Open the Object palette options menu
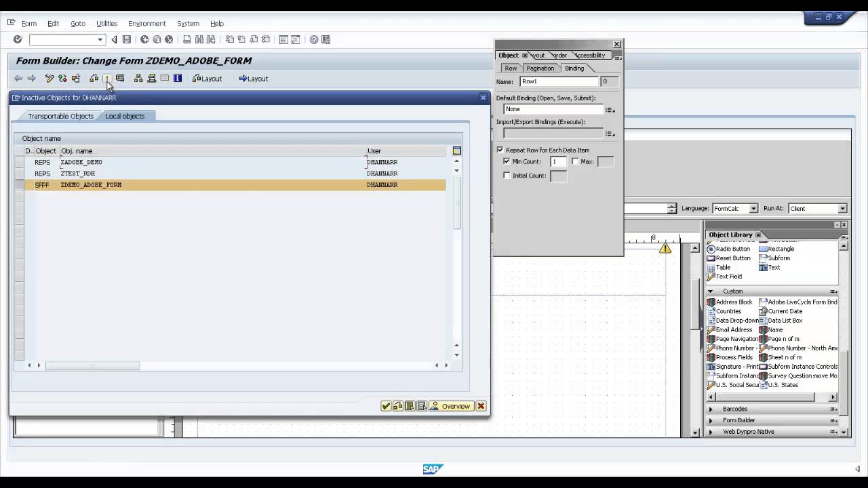868x488 pixels. tap(617, 57)
